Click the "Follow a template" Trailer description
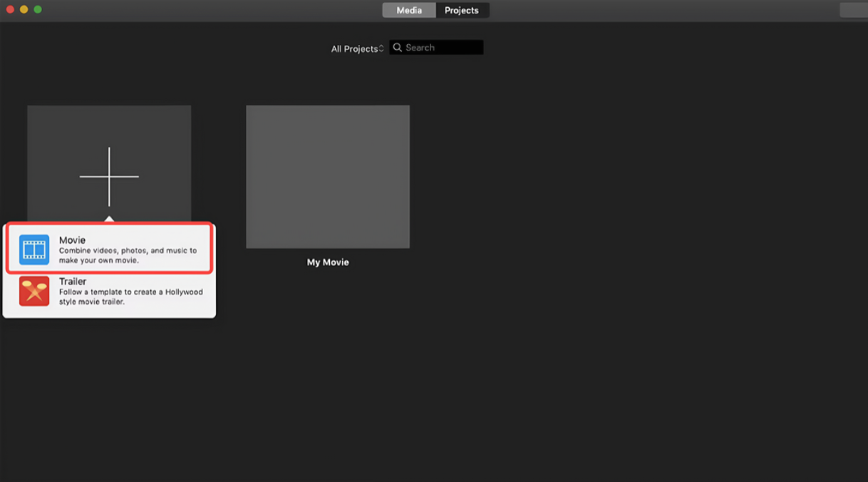This screenshot has height=482, width=868. 131,297
